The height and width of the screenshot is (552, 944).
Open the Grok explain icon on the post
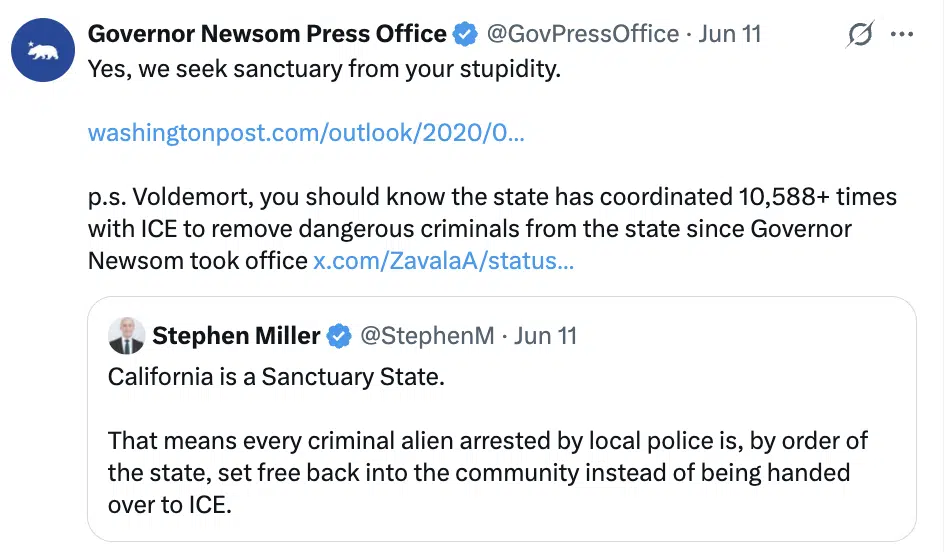click(860, 34)
